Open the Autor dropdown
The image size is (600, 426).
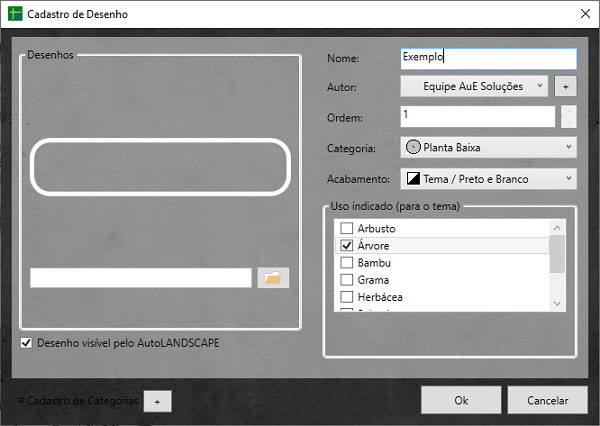475,87
